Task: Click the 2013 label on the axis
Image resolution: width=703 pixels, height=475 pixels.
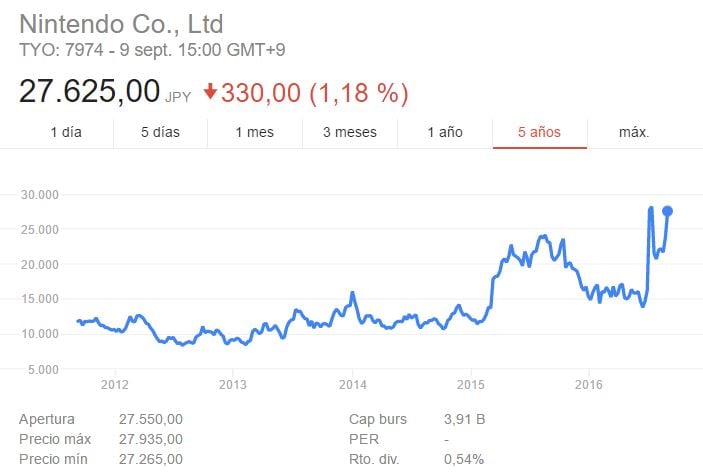Action: (233, 384)
